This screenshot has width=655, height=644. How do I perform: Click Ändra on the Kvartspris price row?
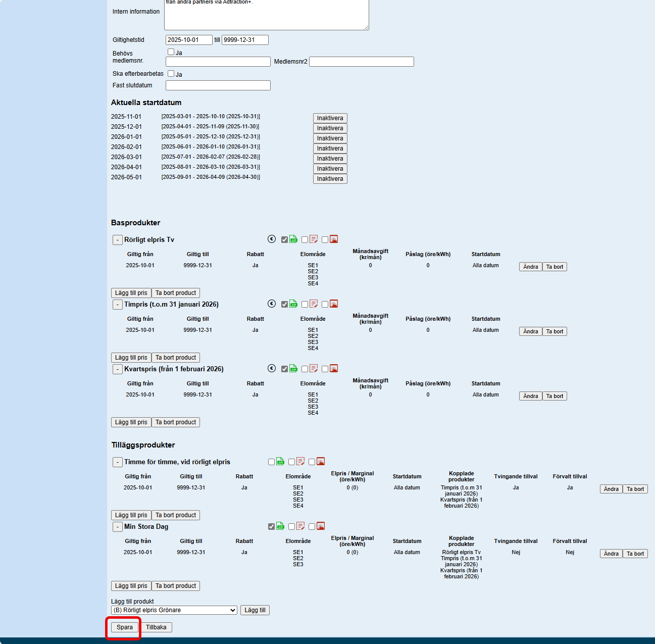click(x=530, y=396)
